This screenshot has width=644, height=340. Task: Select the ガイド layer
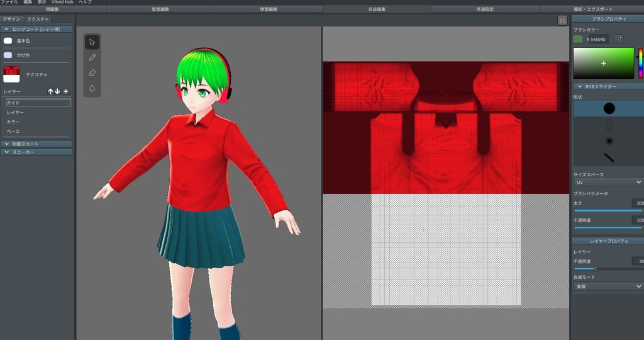pyautogui.click(x=38, y=103)
